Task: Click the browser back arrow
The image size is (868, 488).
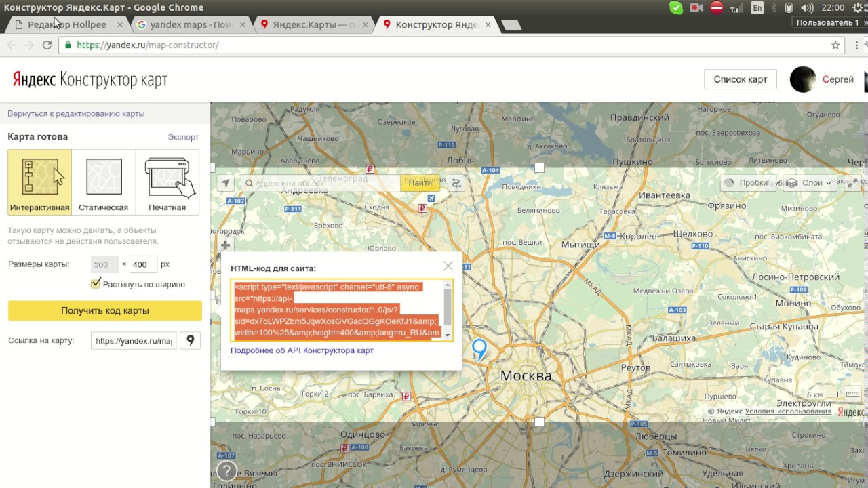Action: coord(12,45)
